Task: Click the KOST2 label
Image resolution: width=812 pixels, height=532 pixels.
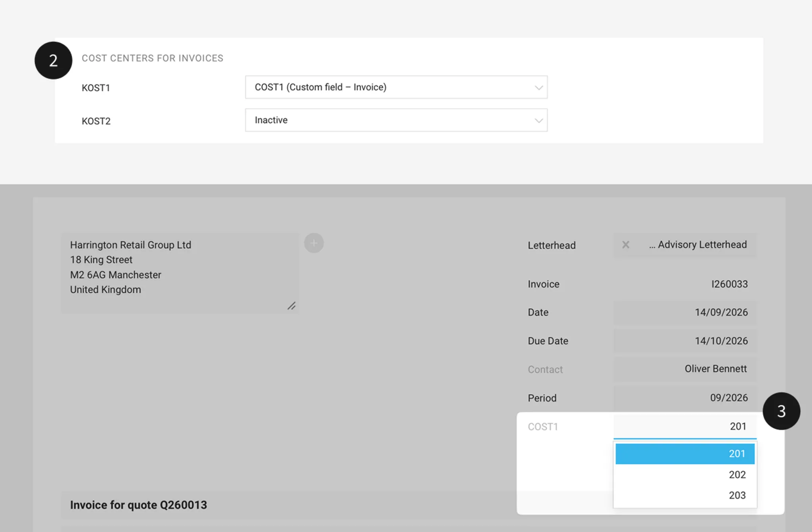Action: click(96, 121)
